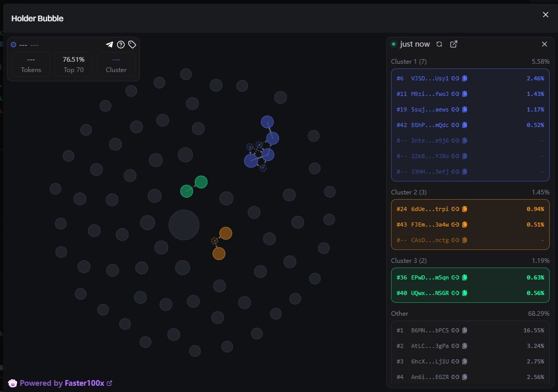Select the largest gray bubble in chart

184,225
